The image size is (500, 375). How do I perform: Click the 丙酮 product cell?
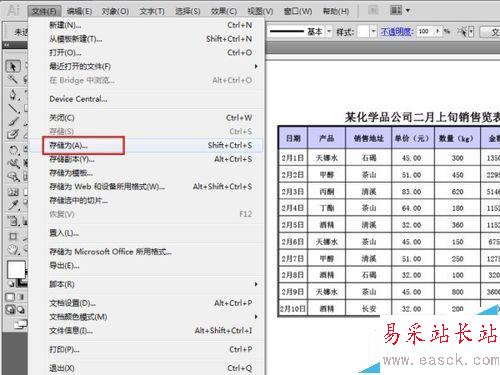pyautogui.click(x=327, y=192)
